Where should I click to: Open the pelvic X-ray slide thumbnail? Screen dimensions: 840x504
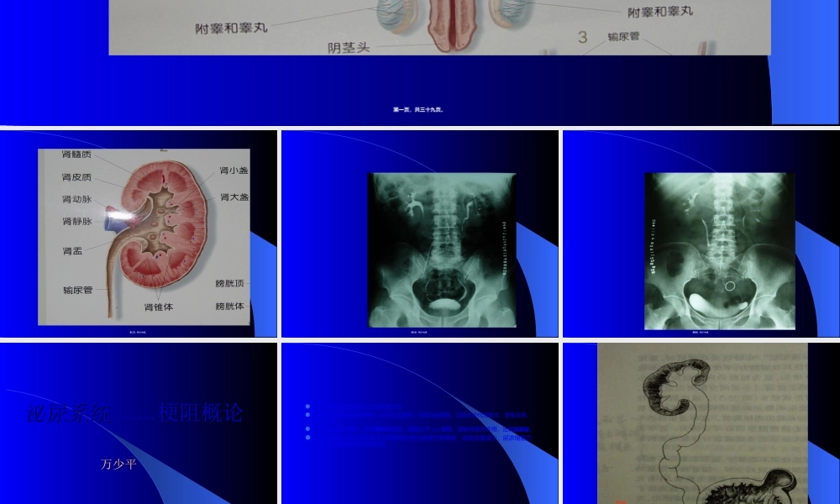coord(420,233)
